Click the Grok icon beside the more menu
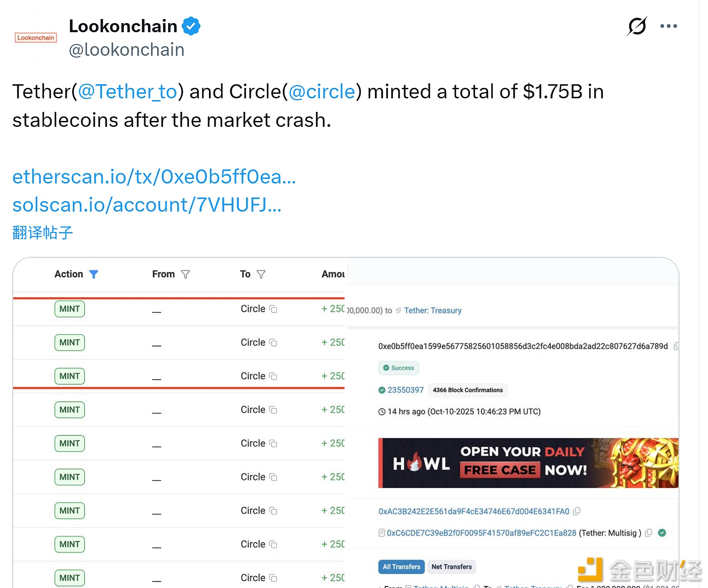708x588 pixels. click(637, 26)
